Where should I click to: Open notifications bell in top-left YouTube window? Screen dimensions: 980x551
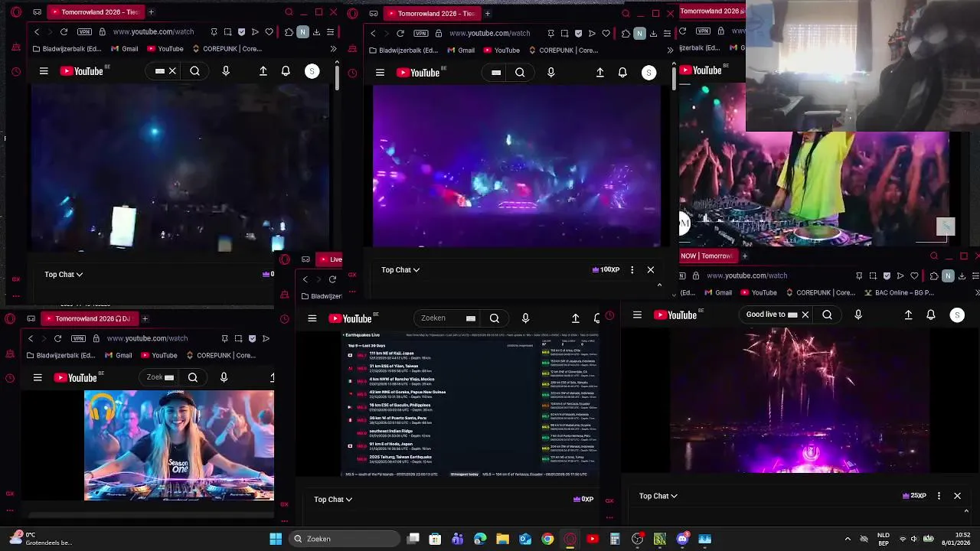click(286, 71)
